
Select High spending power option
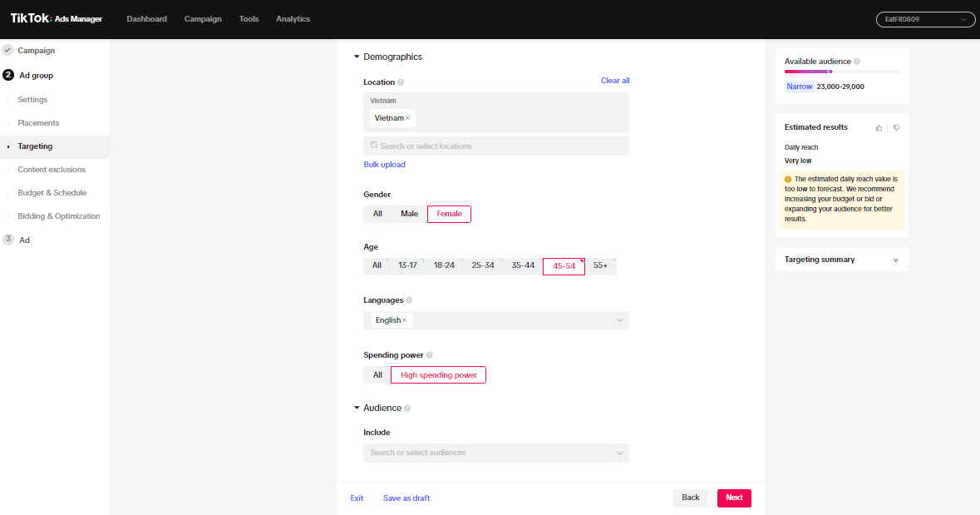438,375
